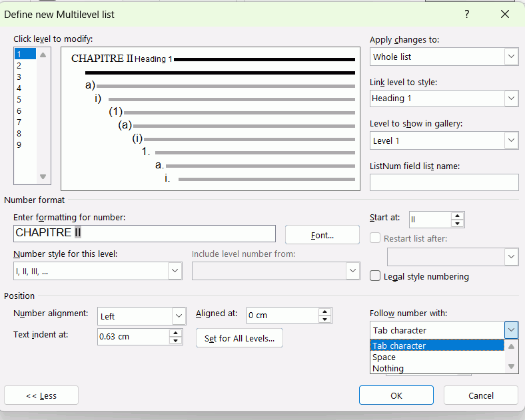Decrease the Text indent at value
The width and height of the screenshot is (525, 420).
[x=176, y=341]
